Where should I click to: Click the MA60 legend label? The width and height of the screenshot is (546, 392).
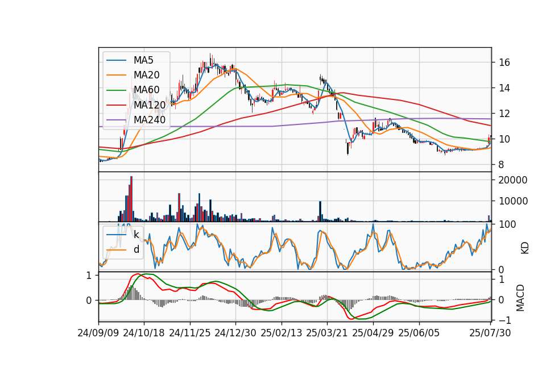(x=146, y=90)
